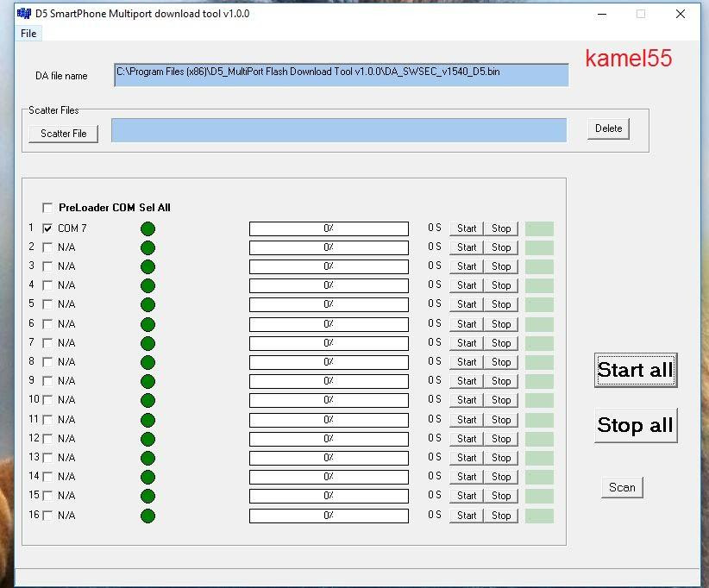Click Scan to detect COM ports
The height and width of the screenshot is (588, 709).
[x=622, y=488]
